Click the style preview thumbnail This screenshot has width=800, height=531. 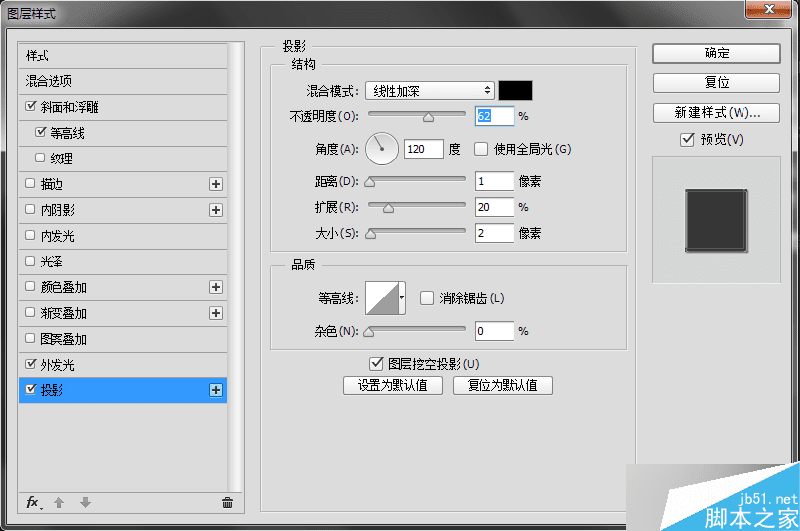pos(716,220)
